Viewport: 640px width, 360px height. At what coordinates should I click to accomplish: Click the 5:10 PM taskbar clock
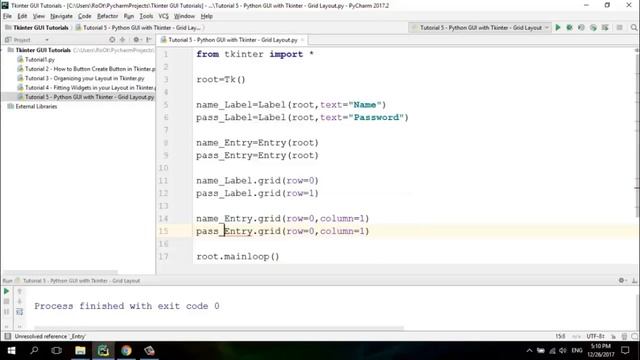[x=601, y=351]
